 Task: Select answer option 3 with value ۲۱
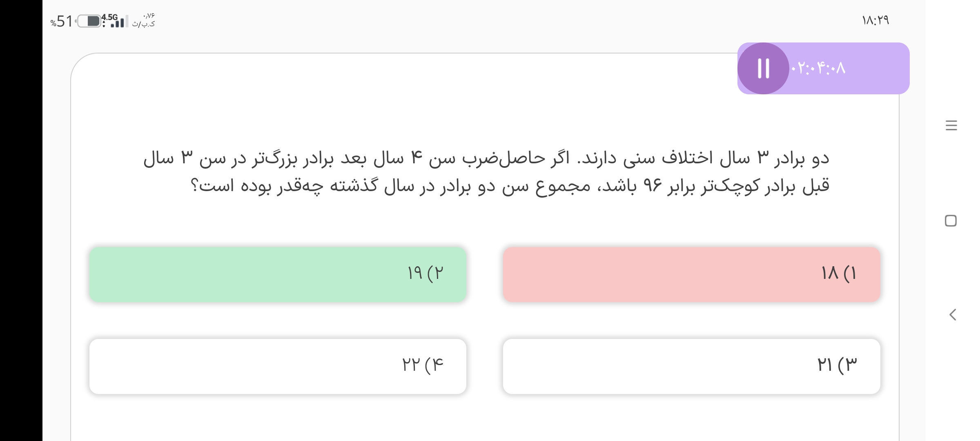[691, 366]
